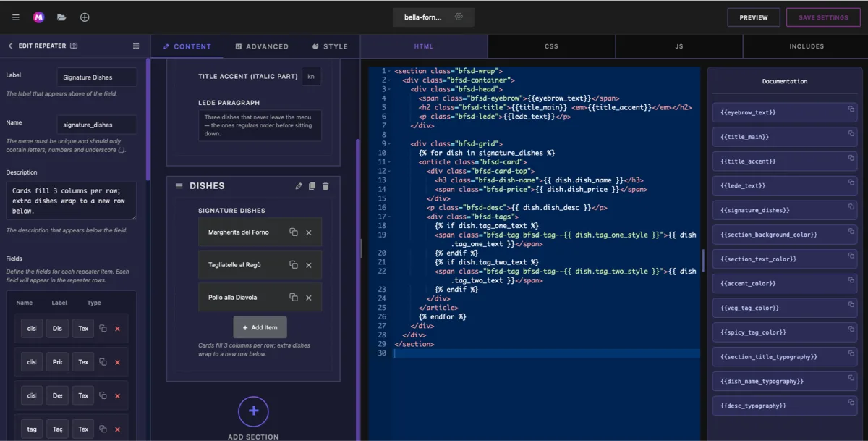Delete the field row labeled Des
This screenshot has width=868, height=441.
pos(117,396)
